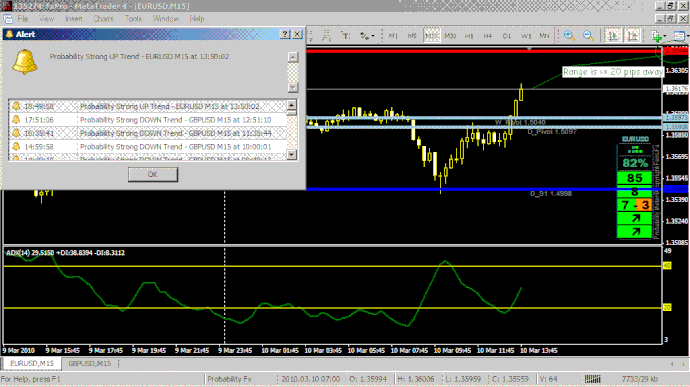This screenshot has width=690, height=387.
Task: Open the Templates button
Action: click(x=679, y=36)
